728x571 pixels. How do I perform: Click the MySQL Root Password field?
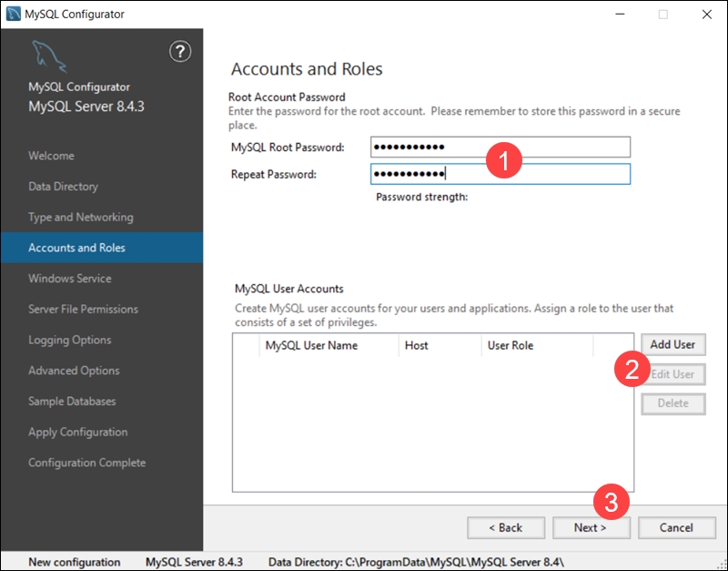(500, 147)
